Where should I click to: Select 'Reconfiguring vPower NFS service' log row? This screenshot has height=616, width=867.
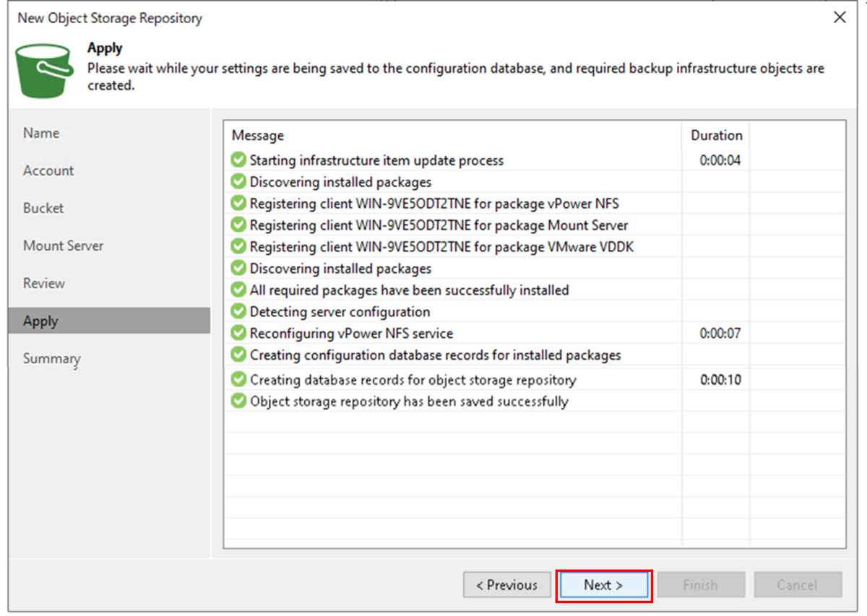click(535, 333)
